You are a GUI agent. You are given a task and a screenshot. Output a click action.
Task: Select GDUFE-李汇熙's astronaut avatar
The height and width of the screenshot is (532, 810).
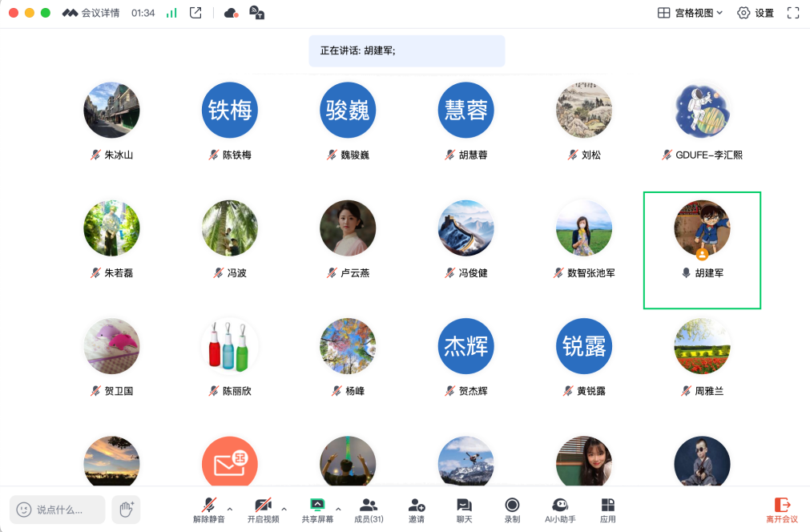702,110
